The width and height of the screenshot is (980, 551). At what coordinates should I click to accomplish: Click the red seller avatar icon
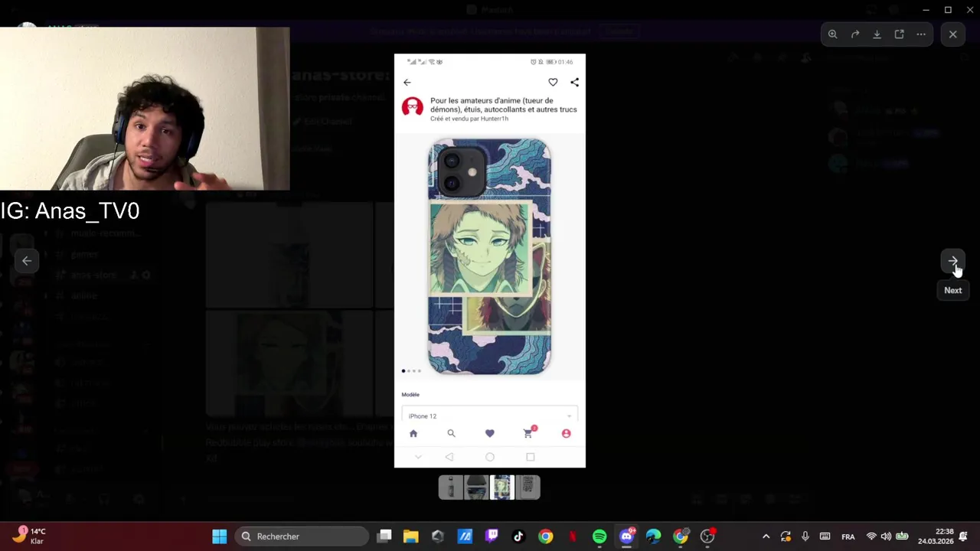click(x=413, y=107)
